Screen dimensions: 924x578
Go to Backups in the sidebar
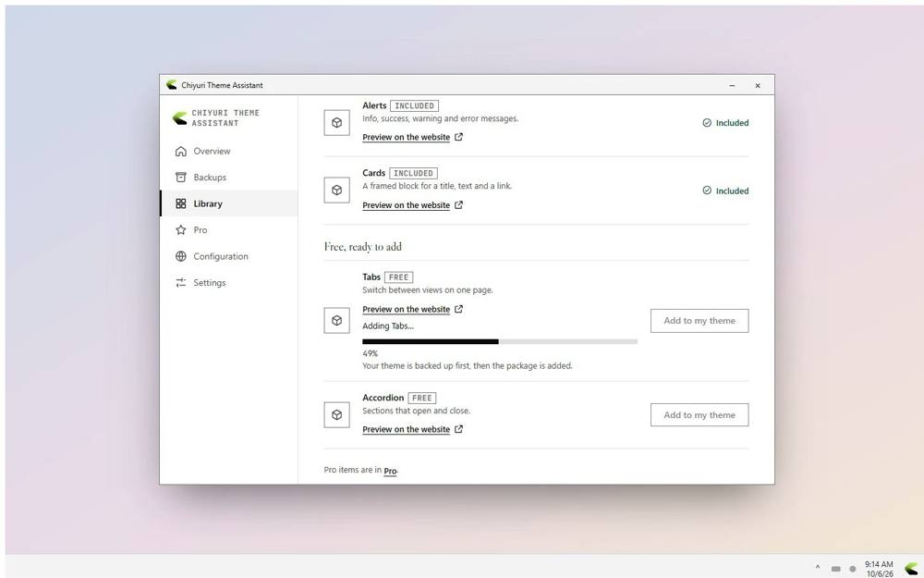coord(228,177)
